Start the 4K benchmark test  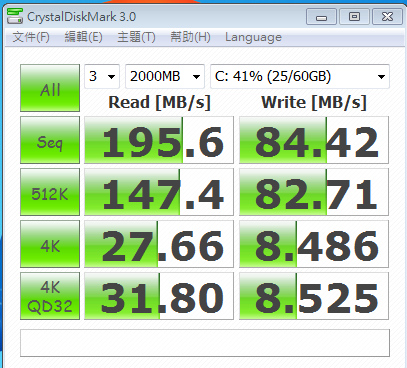point(50,244)
